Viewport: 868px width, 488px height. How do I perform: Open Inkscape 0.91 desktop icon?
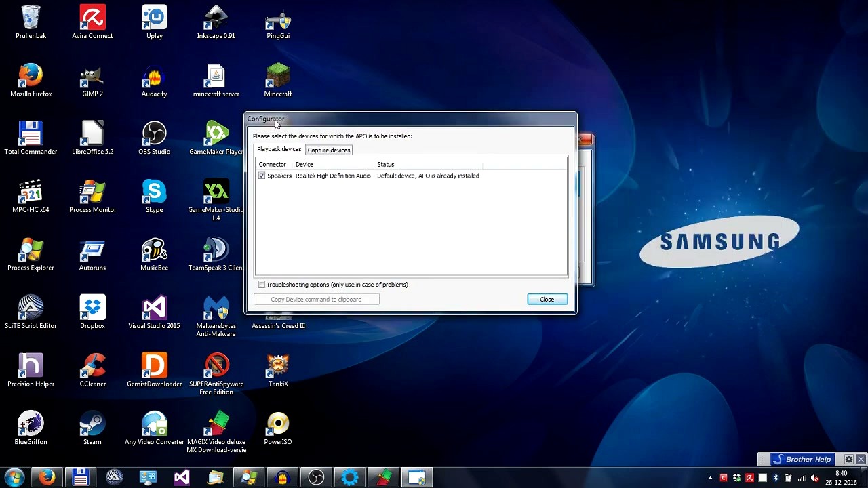pyautogui.click(x=216, y=22)
